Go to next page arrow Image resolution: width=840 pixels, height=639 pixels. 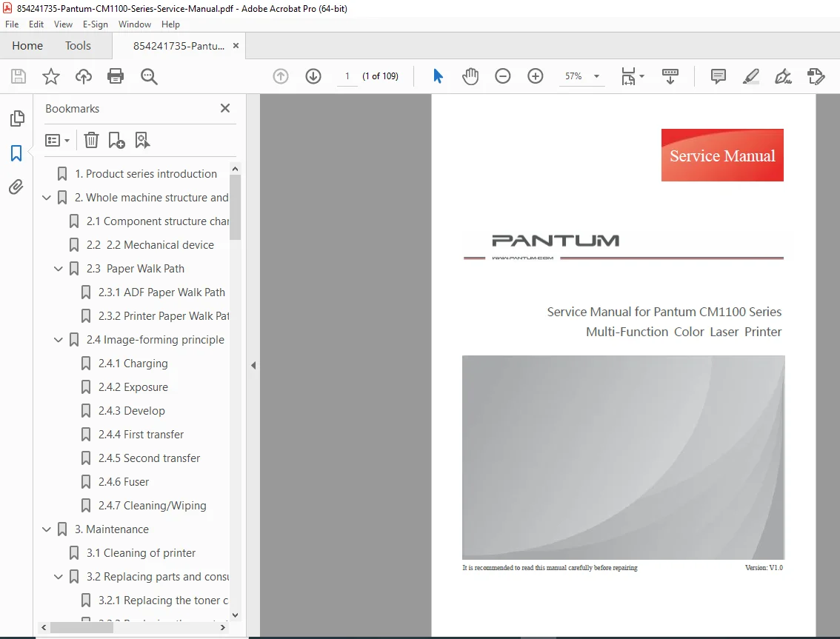pos(313,76)
